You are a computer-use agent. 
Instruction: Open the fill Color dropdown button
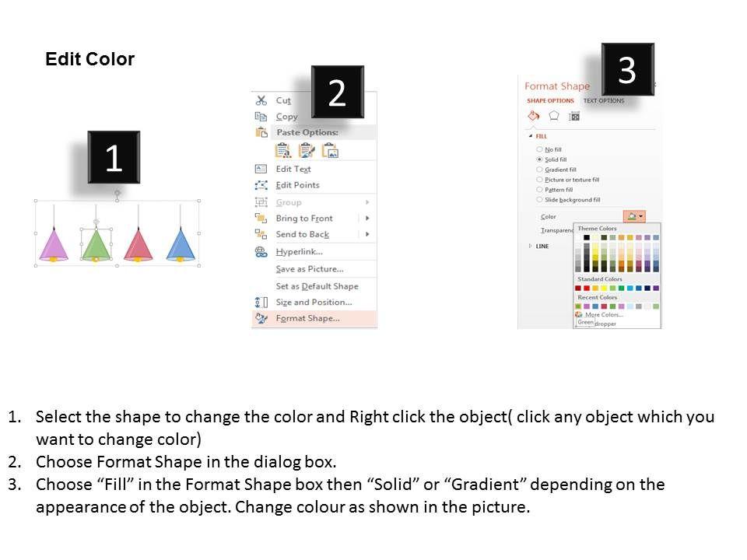(634, 216)
